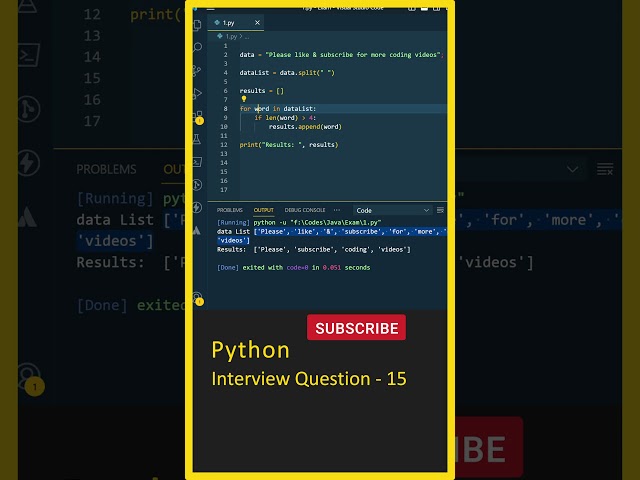The width and height of the screenshot is (640, 480).
Task: Click line number 15 in background window
Action: (x=92, y=78)
